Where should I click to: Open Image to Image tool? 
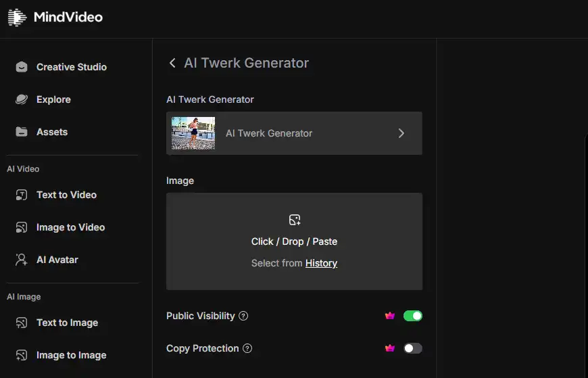pyautogui.click(x=71, y=355)
